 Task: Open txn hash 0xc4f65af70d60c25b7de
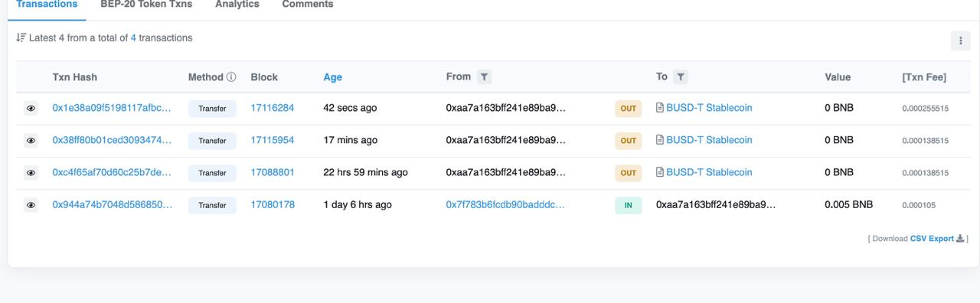(x=112, y=172)
